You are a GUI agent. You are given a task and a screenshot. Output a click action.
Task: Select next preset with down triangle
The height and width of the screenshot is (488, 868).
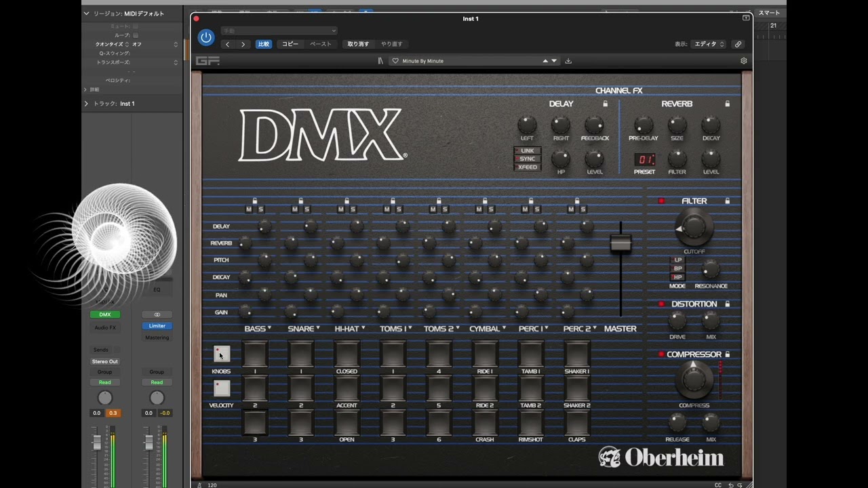point(554,61)
